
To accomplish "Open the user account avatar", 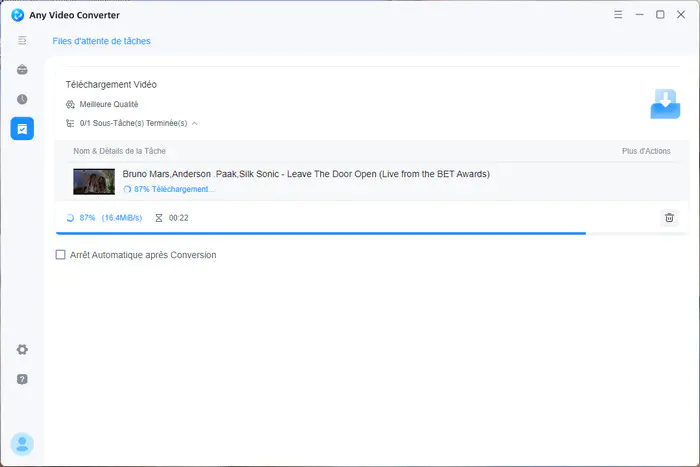I will tap(22, 443).
